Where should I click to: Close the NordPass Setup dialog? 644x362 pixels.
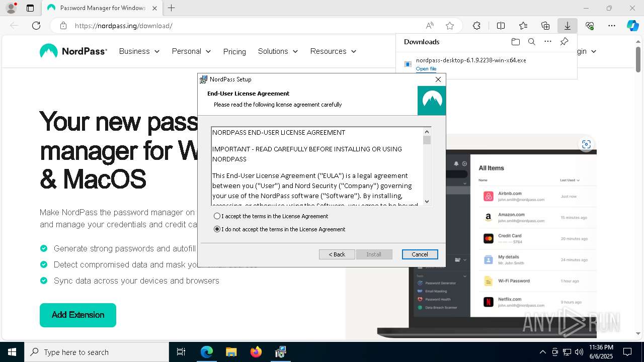(438, 79)
